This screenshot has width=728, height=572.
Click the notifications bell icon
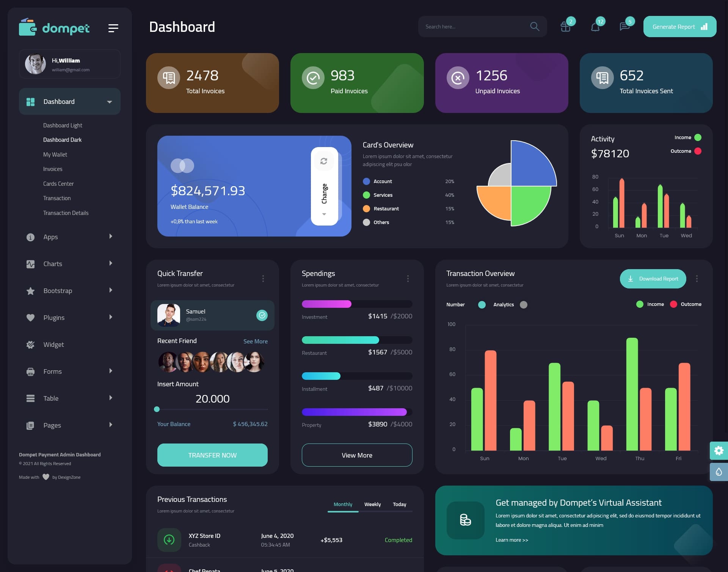point(595,26)
